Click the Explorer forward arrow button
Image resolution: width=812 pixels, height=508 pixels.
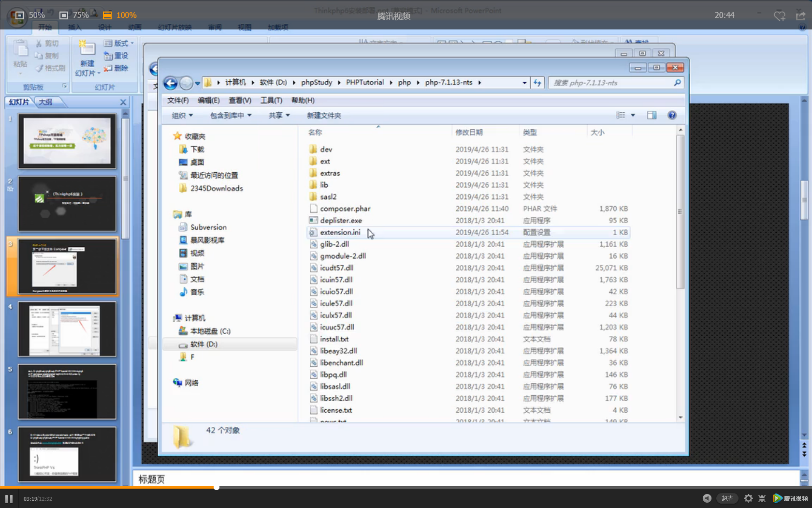pyautogui.click(x=186, y=83)
